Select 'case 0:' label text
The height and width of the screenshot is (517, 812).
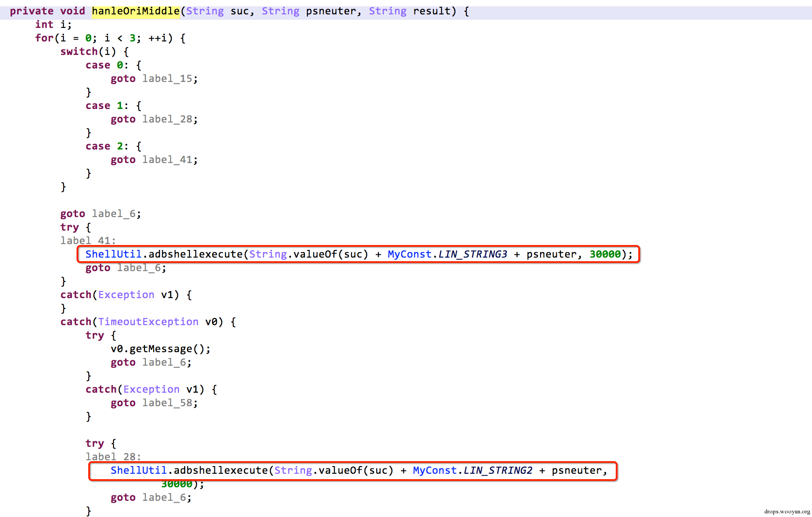point(107,65)
